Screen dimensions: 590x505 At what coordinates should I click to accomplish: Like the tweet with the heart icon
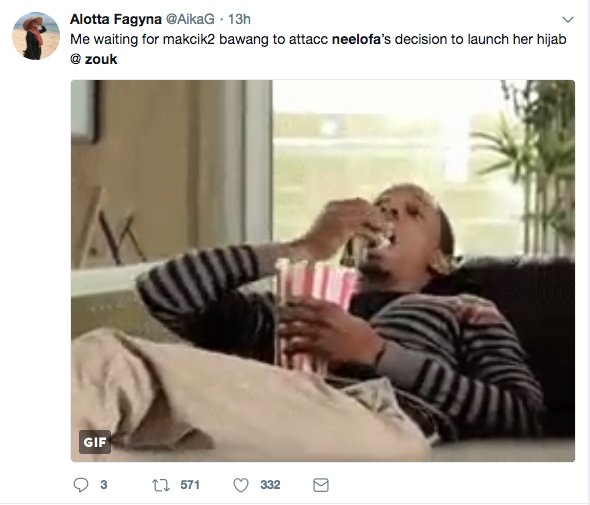[241, 485]
